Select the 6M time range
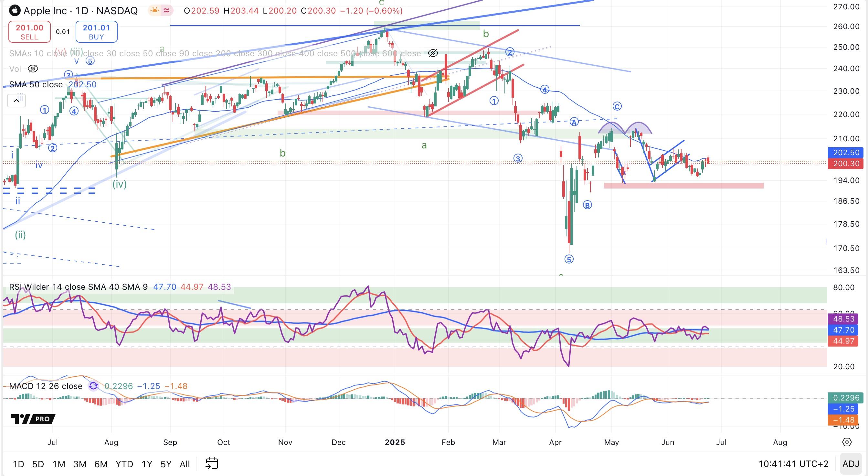This screenshot has height=476, width=868. 101,464
